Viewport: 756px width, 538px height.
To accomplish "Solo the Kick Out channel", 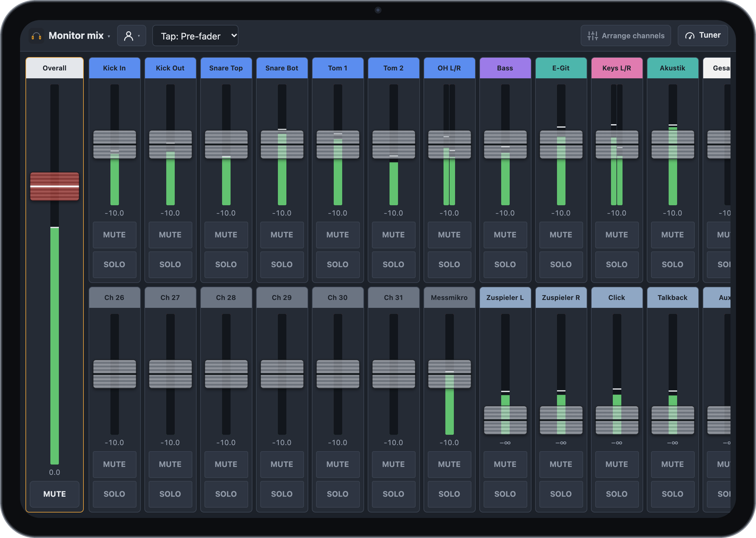I will point(171,265).
